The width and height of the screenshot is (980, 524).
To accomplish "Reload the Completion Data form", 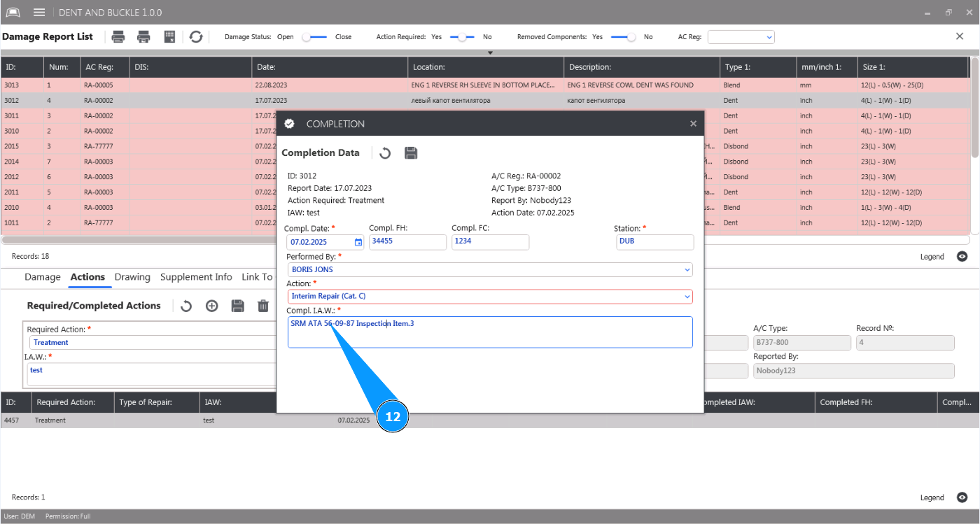I will (385, 153).
